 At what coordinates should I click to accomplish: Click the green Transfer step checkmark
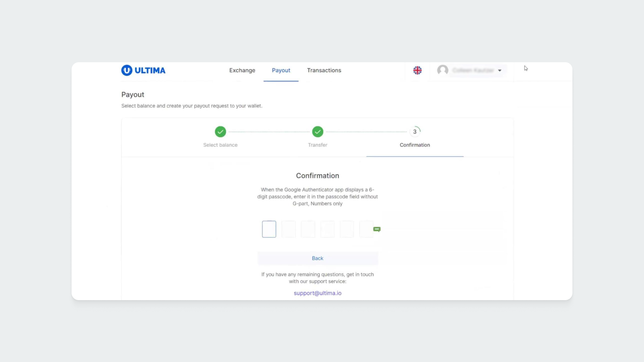point(317,132)
